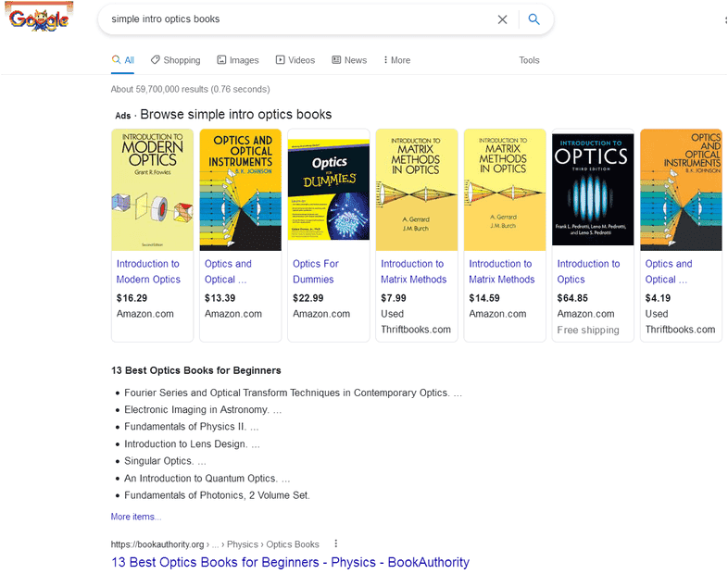
Task: Open the $7.99 Introduction to Matrix Methods link
Action: click(x=413, y=271)
